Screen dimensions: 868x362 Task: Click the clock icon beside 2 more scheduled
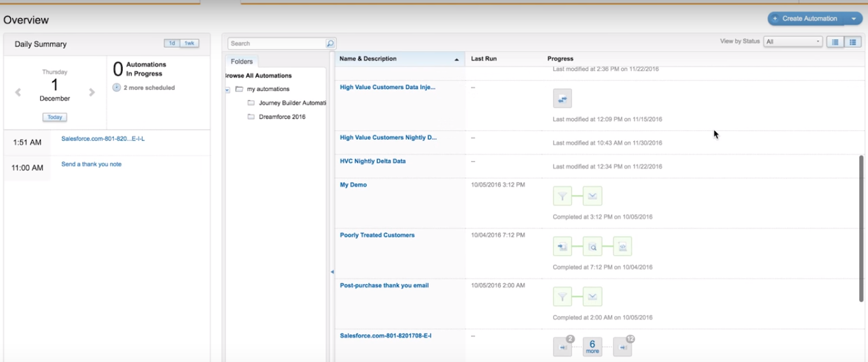pos(116,88)
